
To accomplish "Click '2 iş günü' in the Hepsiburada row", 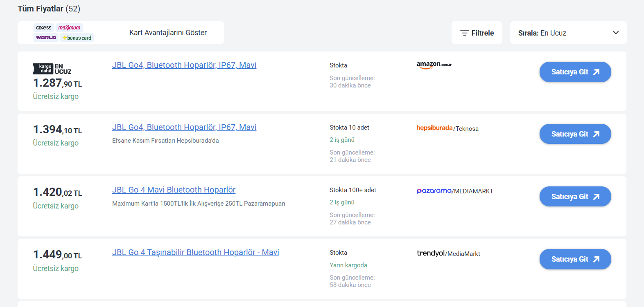I will [x=342, y=140].
